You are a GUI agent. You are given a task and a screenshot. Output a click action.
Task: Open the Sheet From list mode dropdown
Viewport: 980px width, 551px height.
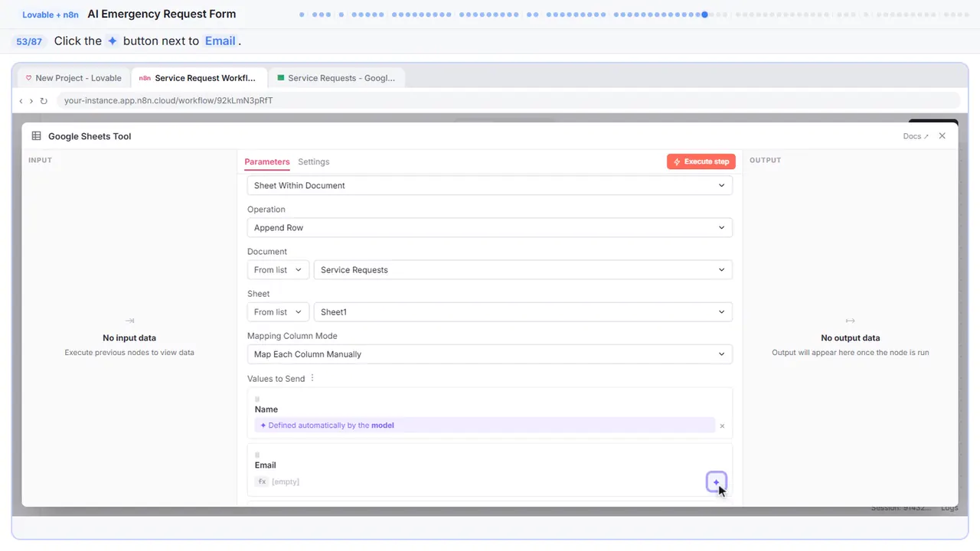click(278, 311)
